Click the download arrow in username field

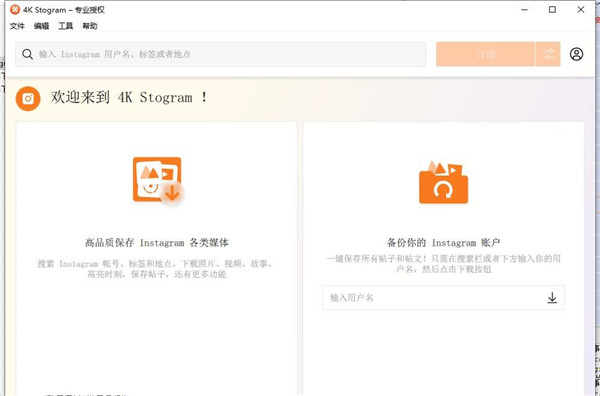tap(552, 298)
